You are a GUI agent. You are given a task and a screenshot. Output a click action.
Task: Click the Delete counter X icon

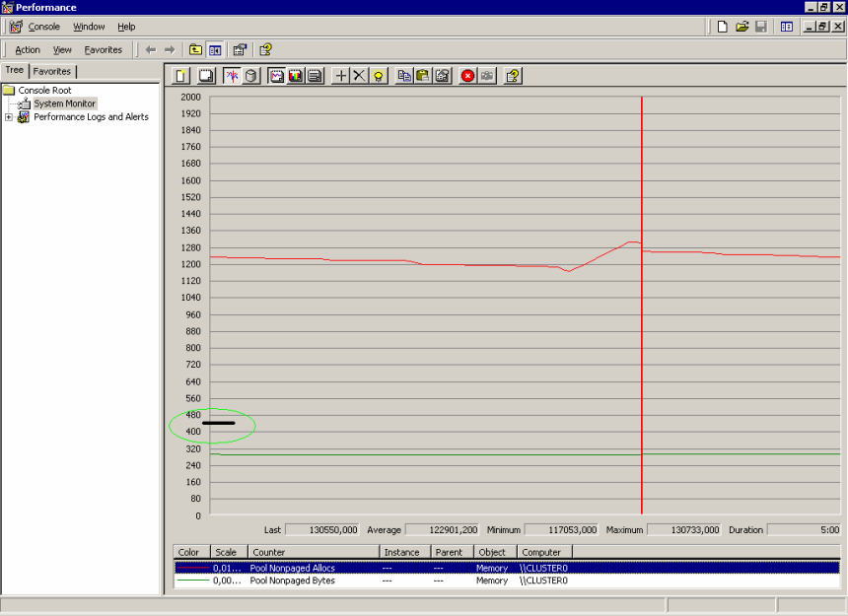coord(359,76)
